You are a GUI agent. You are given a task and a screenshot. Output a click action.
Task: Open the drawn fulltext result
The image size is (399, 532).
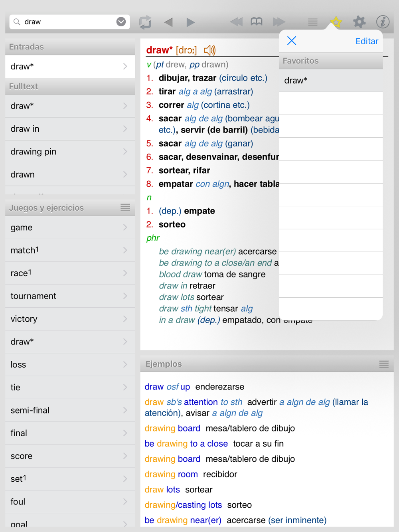(x=70, y=174)
